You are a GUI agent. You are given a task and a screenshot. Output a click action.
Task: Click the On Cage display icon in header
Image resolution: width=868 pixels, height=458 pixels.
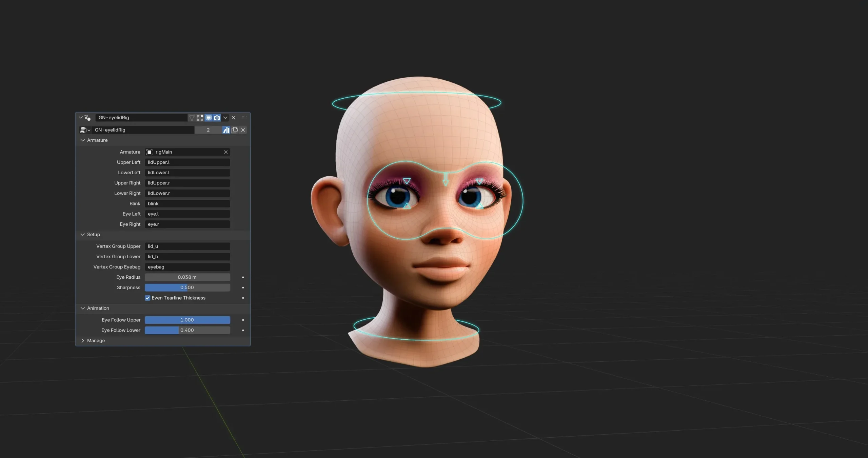click(x=191, y=118)
